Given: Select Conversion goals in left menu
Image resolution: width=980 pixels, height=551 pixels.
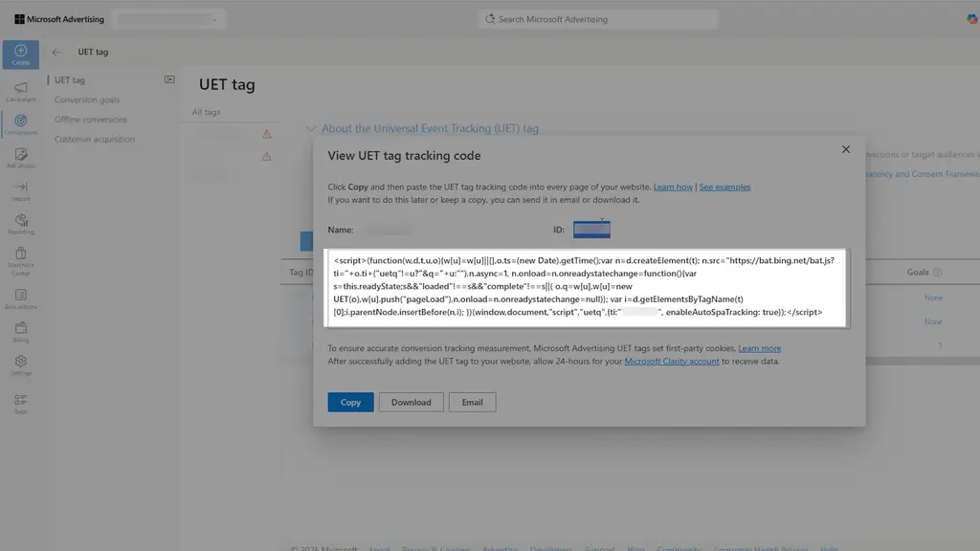Looking at the screenshot, I should [87, 99].
